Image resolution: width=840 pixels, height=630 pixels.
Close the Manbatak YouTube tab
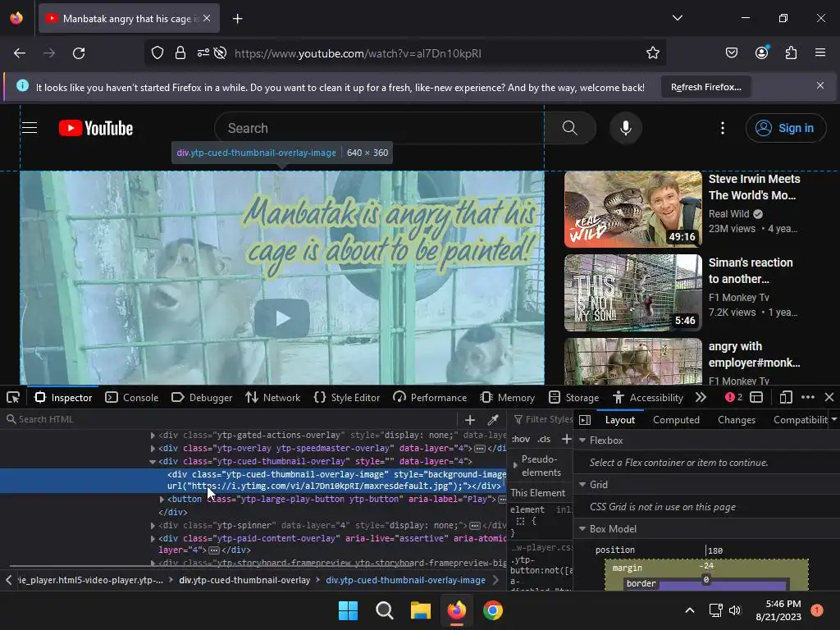(207, 18)
